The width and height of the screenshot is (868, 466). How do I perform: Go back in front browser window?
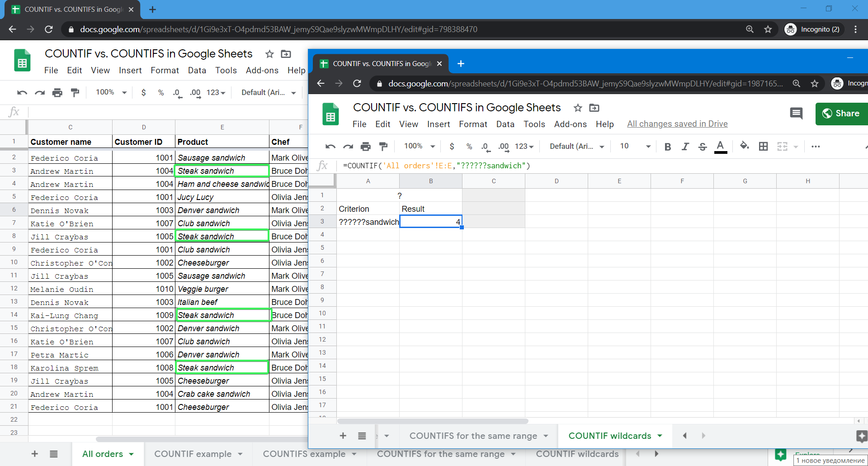321,83
